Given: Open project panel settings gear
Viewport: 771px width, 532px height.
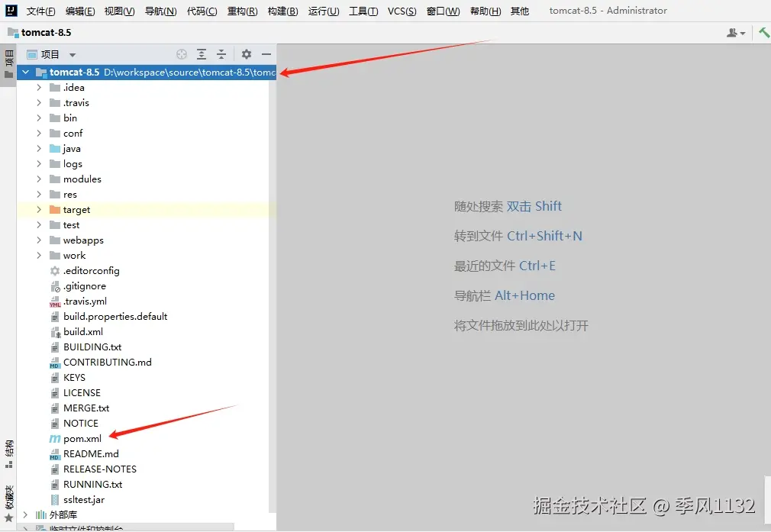Looking at the screenshot, I should [x=247, y=54].
